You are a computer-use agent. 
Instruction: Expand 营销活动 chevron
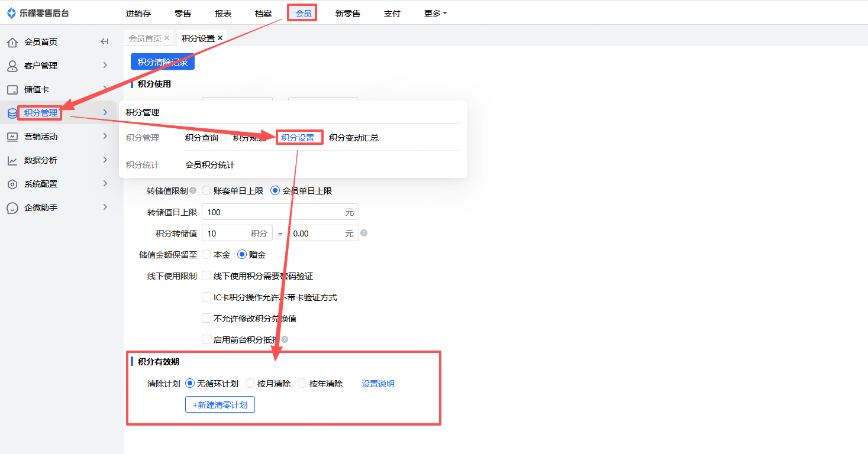(105, 136)
